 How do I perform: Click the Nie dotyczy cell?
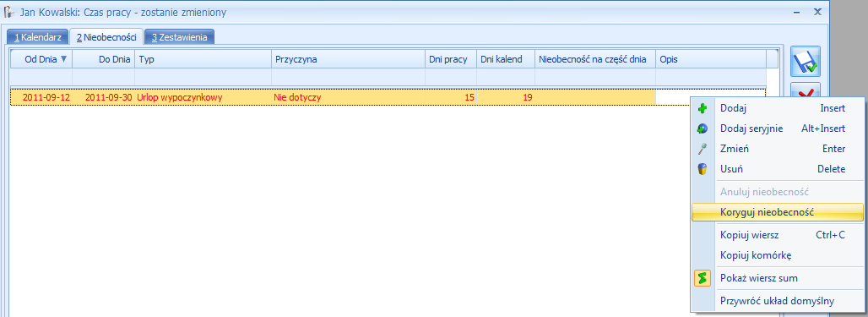point(348,97)
